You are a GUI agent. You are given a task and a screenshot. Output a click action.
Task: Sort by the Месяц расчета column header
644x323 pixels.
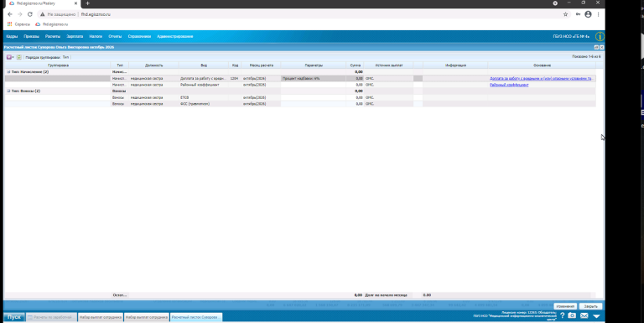coord(262,65)
